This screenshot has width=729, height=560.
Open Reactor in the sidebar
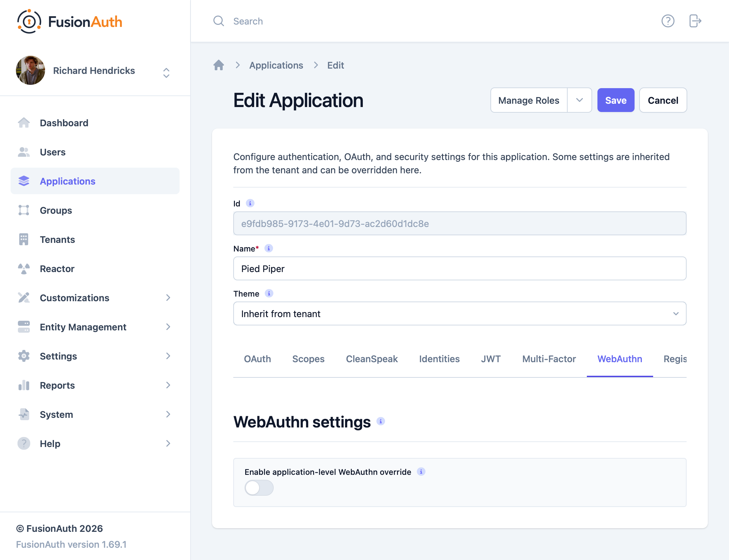click(x=95, y=269)
